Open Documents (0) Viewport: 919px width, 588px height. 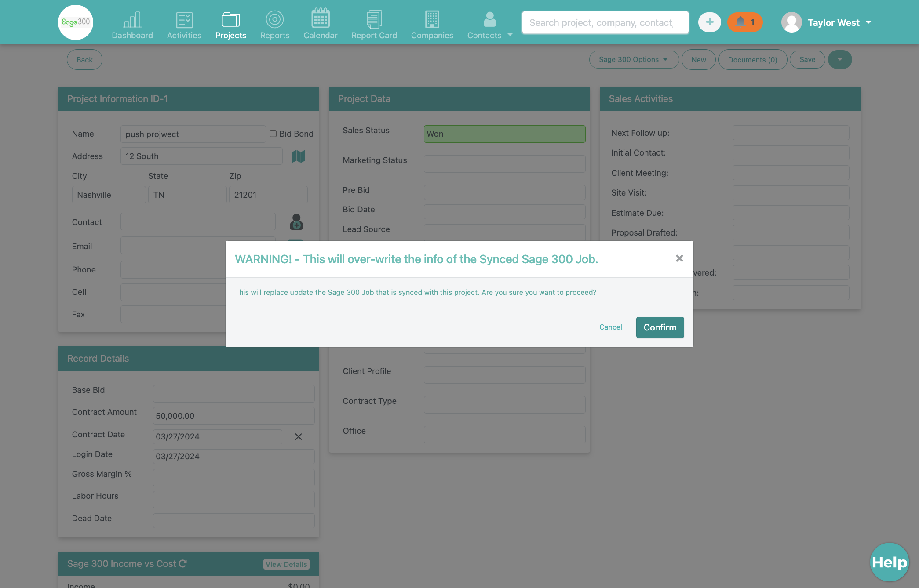point(753,59)
